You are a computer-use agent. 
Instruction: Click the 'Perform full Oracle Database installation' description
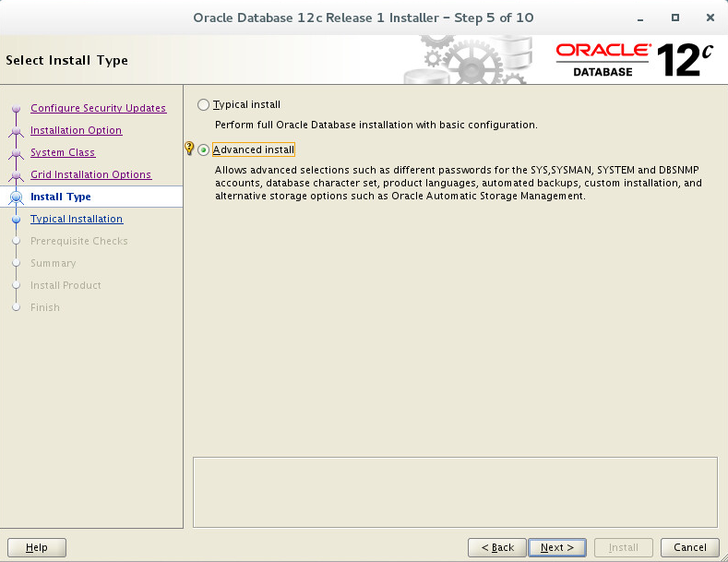(376, 125)
